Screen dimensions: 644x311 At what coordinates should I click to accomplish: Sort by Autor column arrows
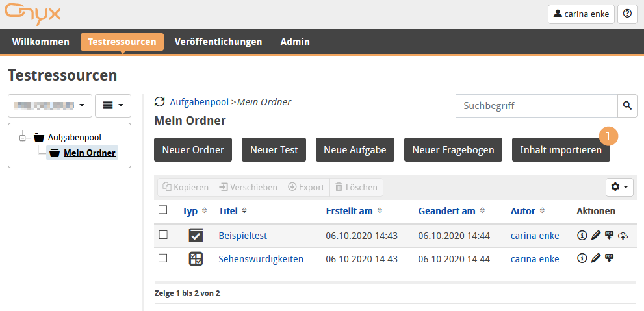point(542,211)
